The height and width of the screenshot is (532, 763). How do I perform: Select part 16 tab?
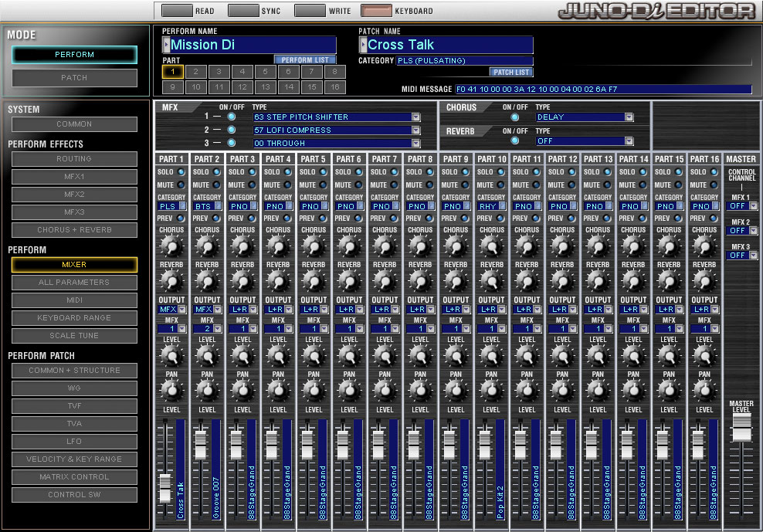[x=335, y=87]
